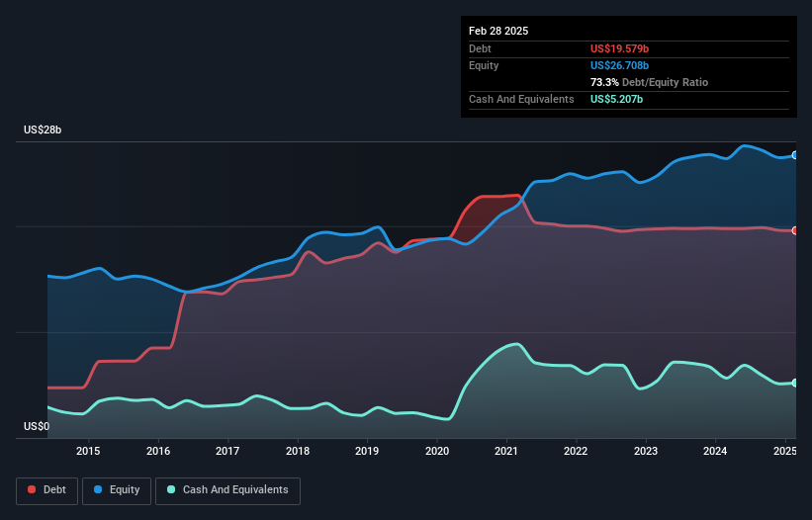Click the 73.3% Debt/Equity Ratio text

pyautogui.click(x=649, y=82)
